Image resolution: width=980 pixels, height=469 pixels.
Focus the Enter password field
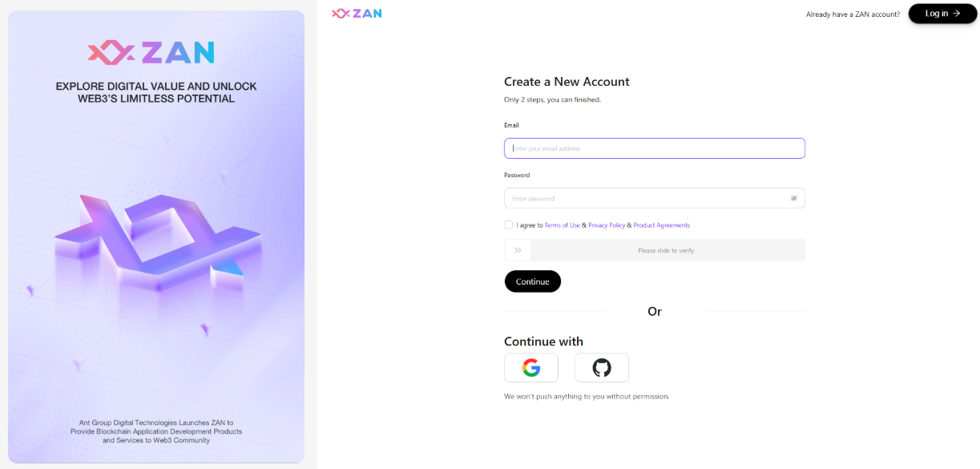click(x=646, y=198)
